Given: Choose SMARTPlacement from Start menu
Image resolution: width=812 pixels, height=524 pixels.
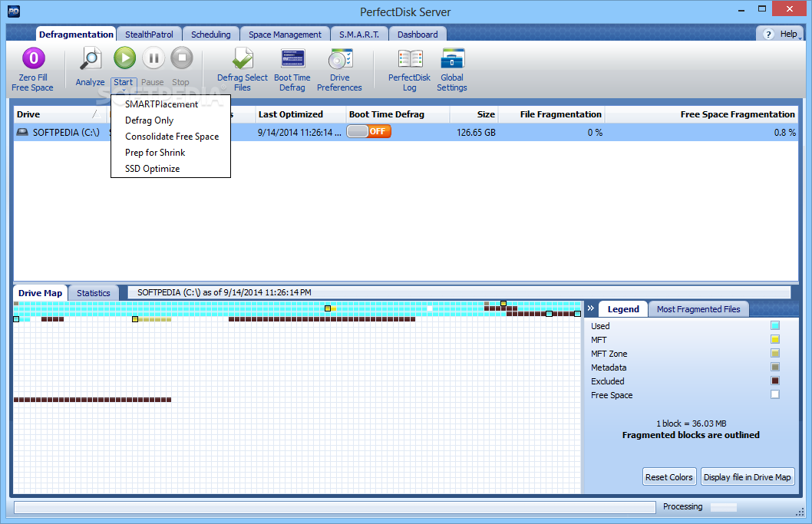Looking at the screenshot, I should click(162, 104).
